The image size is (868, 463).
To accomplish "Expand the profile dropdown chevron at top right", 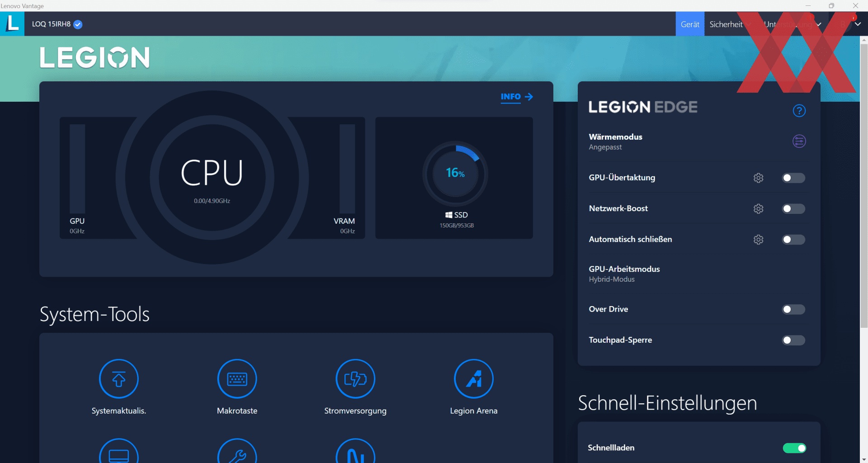I will coord(858,24).
